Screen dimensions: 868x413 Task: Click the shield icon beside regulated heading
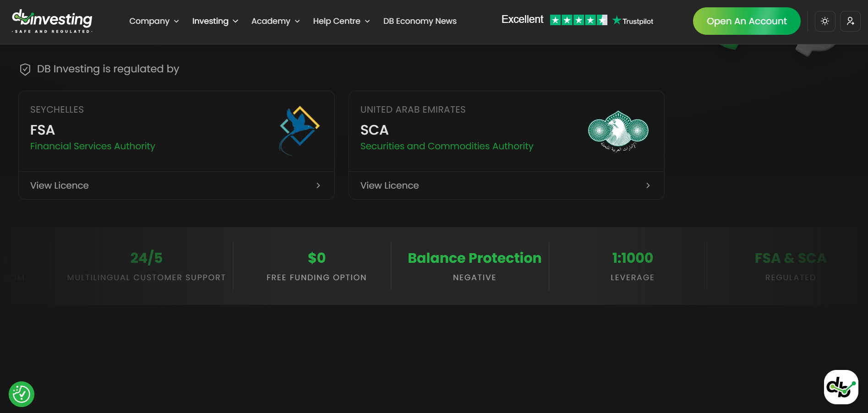click(25, 69)
